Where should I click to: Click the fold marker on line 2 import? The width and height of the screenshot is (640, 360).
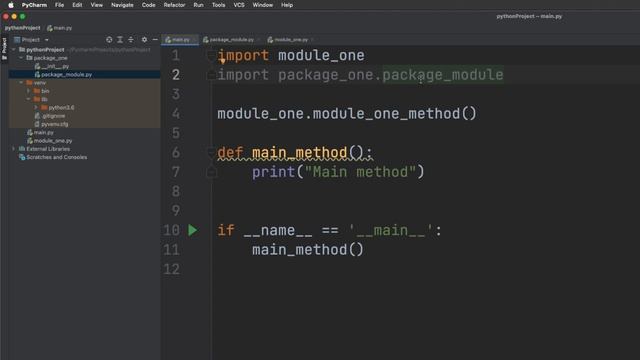[211, 75]
